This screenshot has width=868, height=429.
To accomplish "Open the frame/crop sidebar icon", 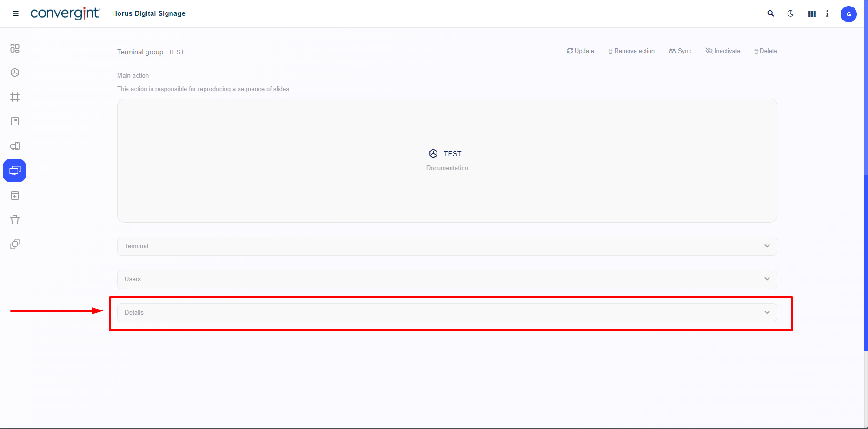I will [15, 97].
